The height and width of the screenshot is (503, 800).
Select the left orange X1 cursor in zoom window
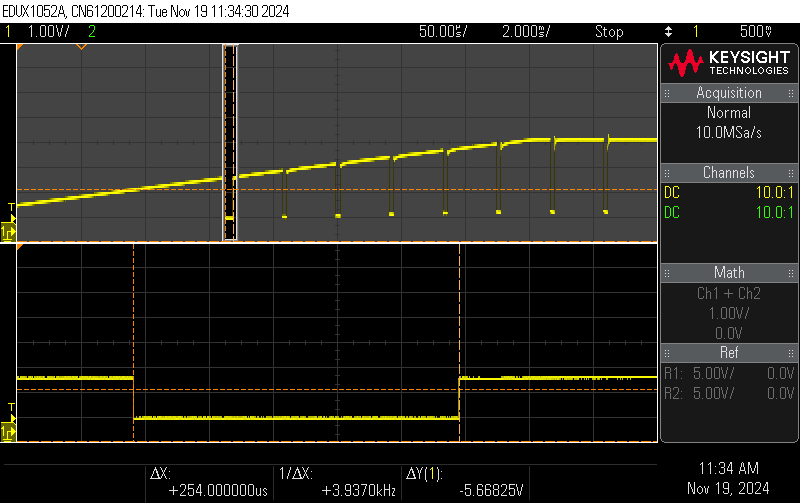134,343
